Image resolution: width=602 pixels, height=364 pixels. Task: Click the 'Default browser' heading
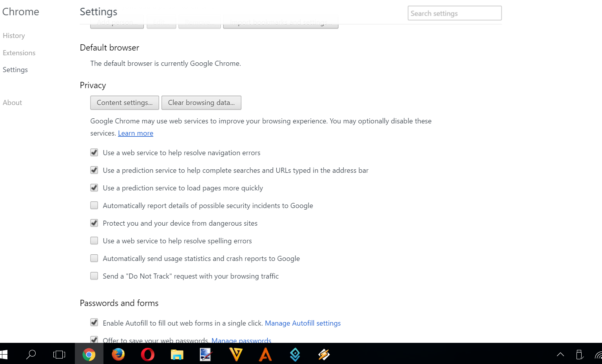point(109,48)
